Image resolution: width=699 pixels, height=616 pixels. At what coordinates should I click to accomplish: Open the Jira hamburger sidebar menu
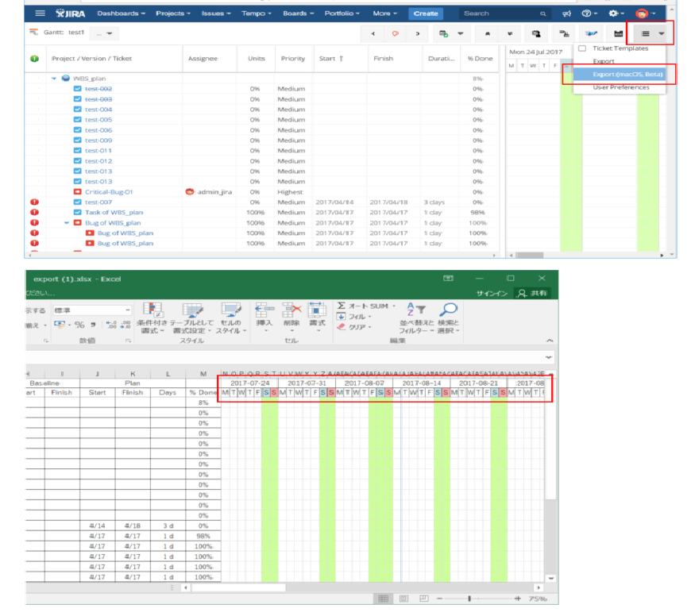[x=41, y=13]
